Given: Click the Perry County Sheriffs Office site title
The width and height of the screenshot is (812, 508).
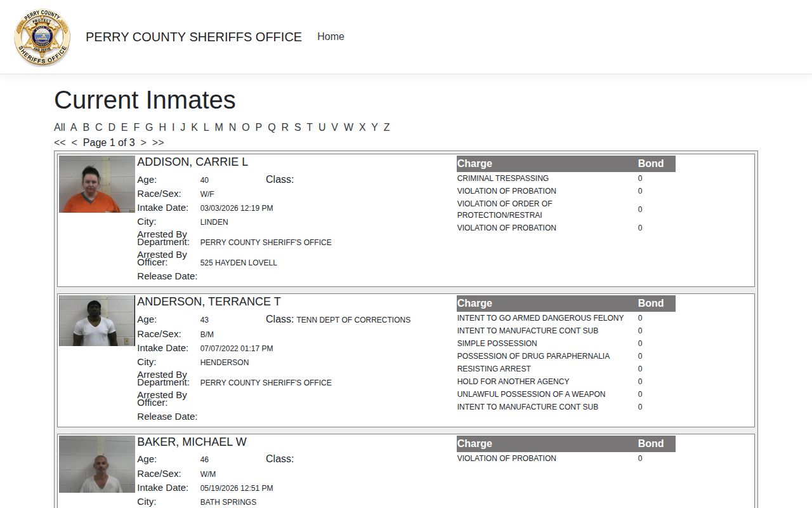Looking at the screenshot, I should point(193,37).
